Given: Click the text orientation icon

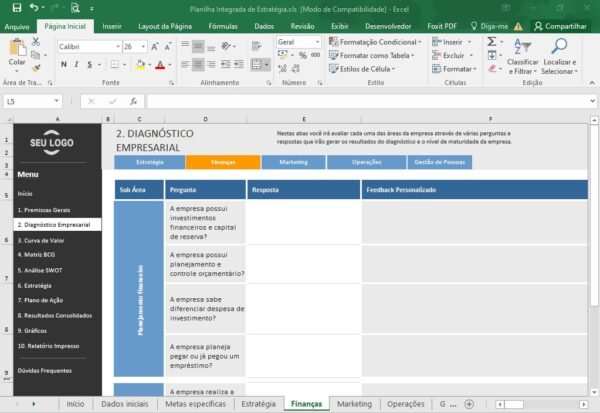Looking at the screenshot, I should [226, 46].
